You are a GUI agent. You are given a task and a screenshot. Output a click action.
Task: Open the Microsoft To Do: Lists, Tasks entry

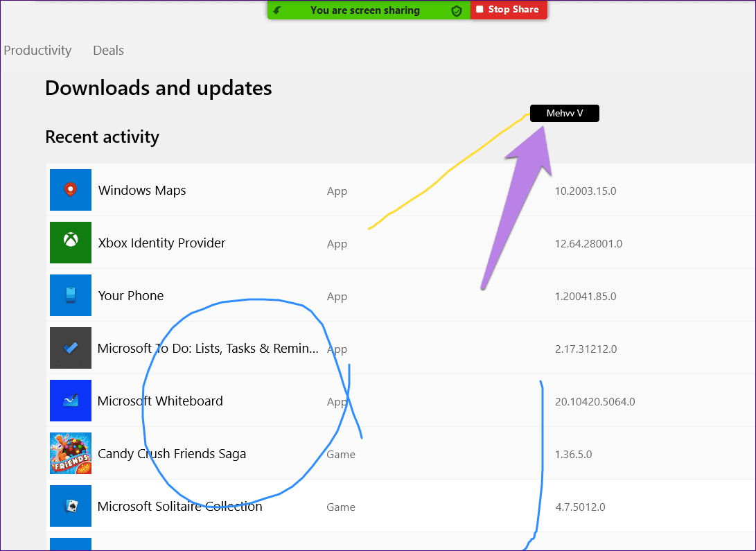(209, 348)
